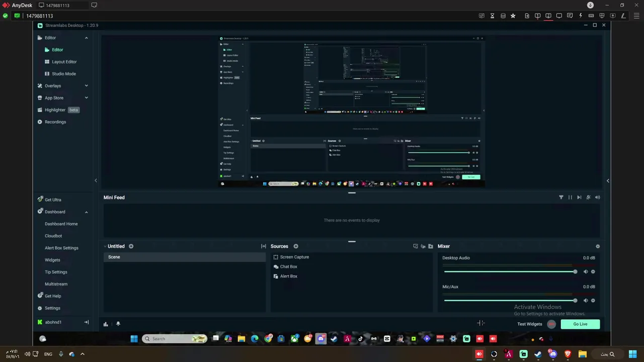Image resolution: width=644 pixels, height=362 pixels.
Task: Skip the current alert in Mini Feed
Action: (579, 198)
